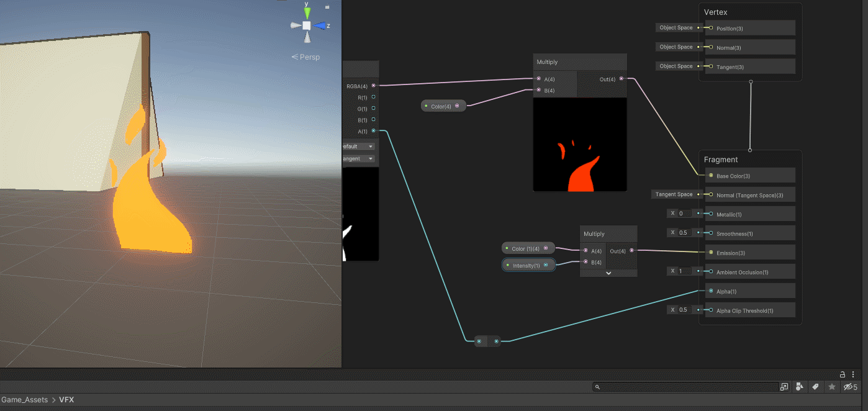Open the Project panel three-dot options menu
The image size is (868, 411).
[x=854, y=374]
